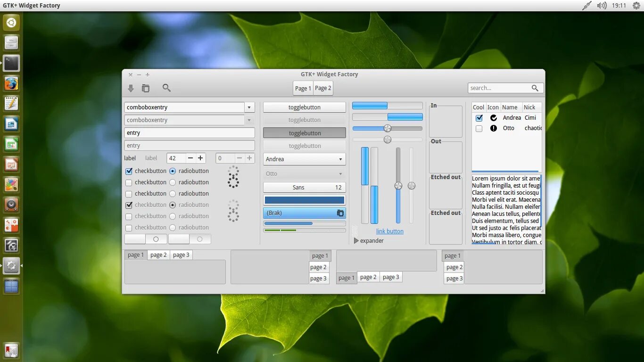Open the session gear menu in the top panel
644x362 pixels.
tap(636, 6)
